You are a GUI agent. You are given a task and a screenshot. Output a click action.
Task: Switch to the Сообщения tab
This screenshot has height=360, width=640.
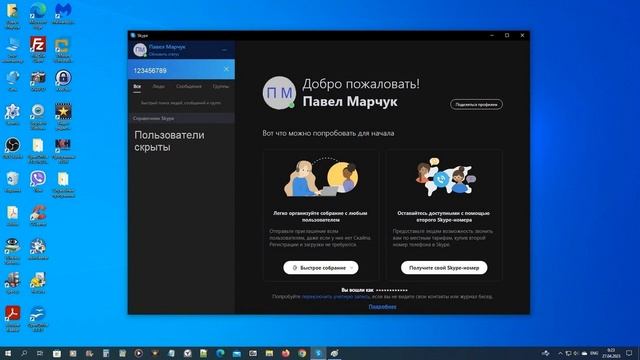click(189, 87)
